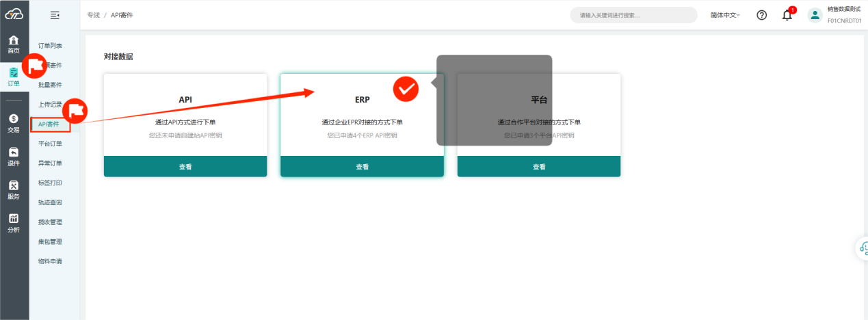Image resolution: width=868 pixels, height=320 pixels.
Task: Select API寄件 menu item
Action: point(50,124)
